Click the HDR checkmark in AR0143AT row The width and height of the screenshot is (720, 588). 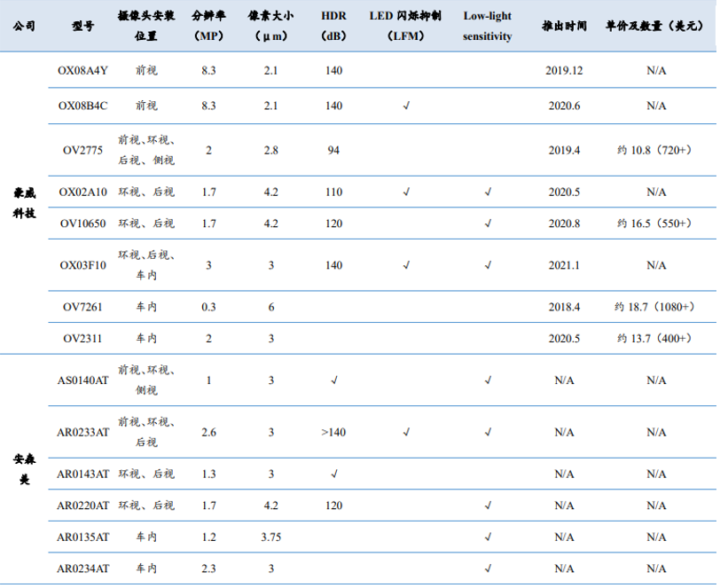[333, 474]
